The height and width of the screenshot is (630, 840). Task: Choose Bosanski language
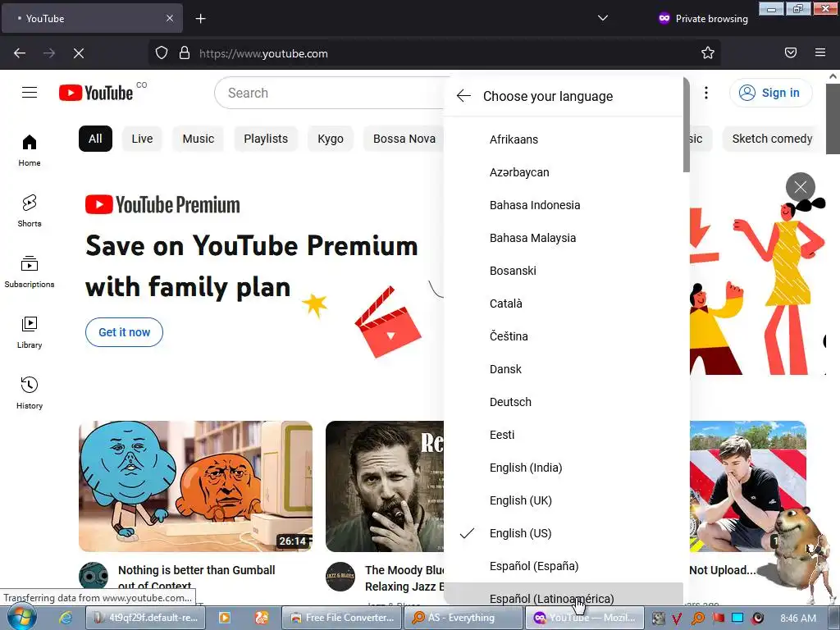click(564, 271)
